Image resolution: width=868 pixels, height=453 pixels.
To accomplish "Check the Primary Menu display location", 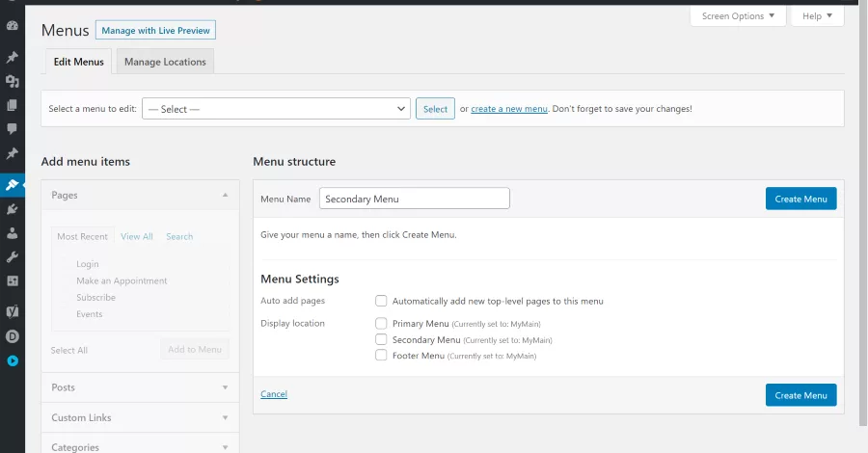I will coord(381,323).
